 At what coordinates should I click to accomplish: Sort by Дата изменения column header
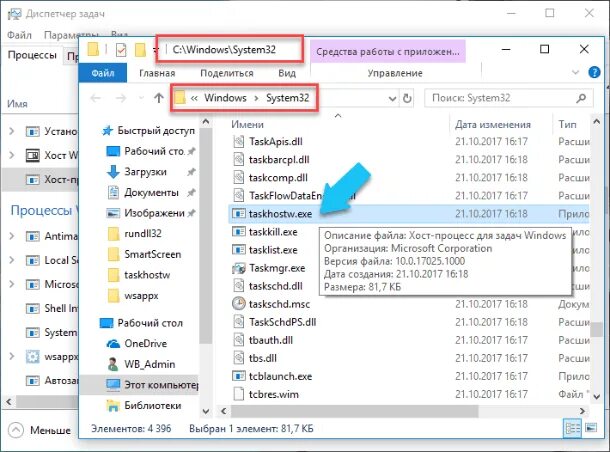(x=493, y=124)
